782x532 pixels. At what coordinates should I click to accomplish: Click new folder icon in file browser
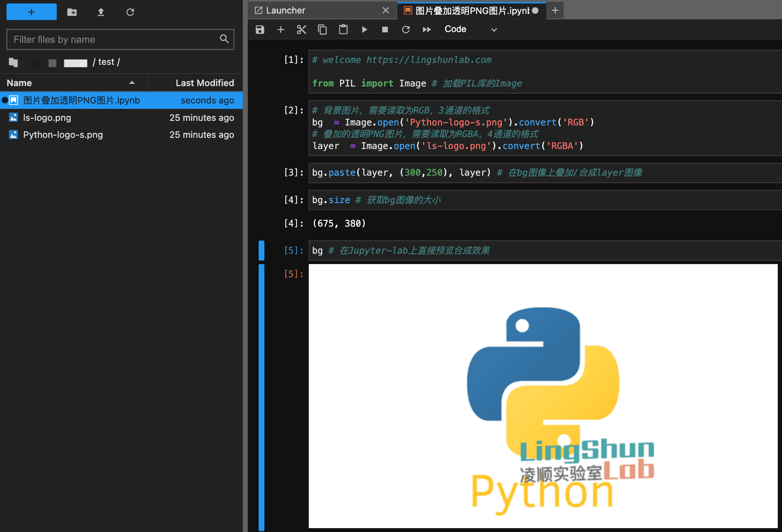[72, 11]
